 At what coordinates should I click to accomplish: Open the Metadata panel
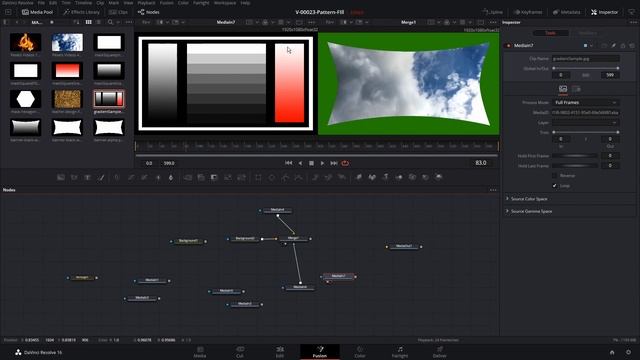[x=567, y=12]
